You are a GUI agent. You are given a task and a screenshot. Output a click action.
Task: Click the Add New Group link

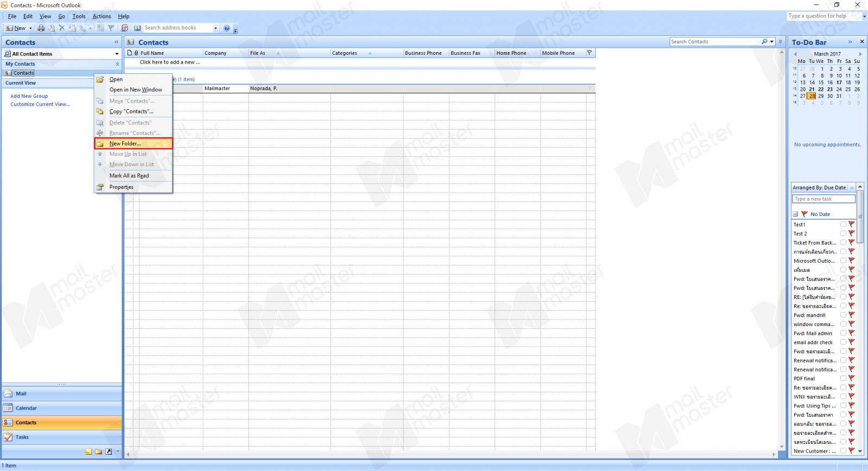(x=29, y=96)
